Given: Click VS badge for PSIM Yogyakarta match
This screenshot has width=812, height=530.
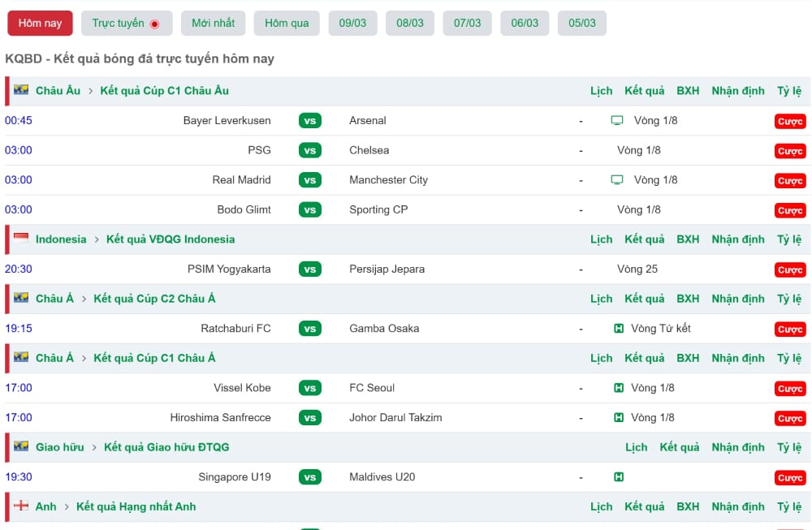Looking at the screenshot, I should [x=310, y=269].
